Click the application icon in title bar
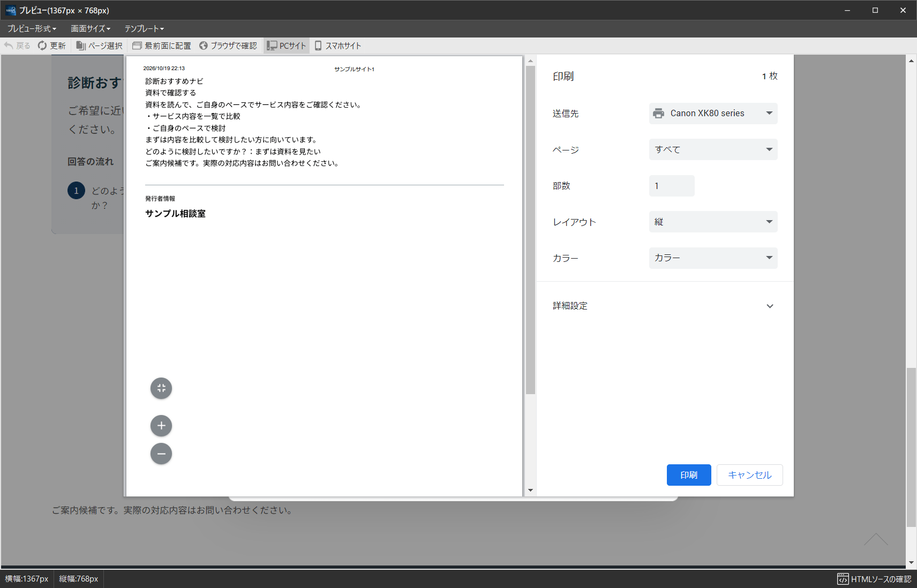Viewport: 917px width, 588px height. (x=11, y=10)
